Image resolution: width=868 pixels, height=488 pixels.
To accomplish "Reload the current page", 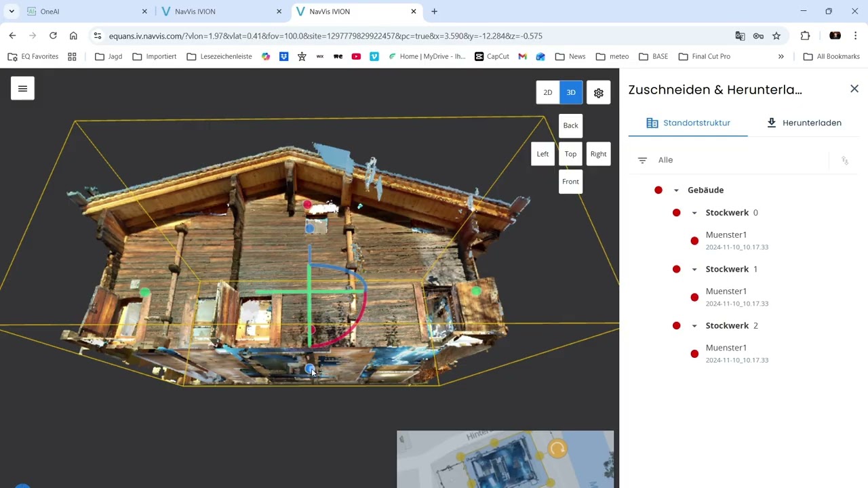I will [x=53, y=36].
